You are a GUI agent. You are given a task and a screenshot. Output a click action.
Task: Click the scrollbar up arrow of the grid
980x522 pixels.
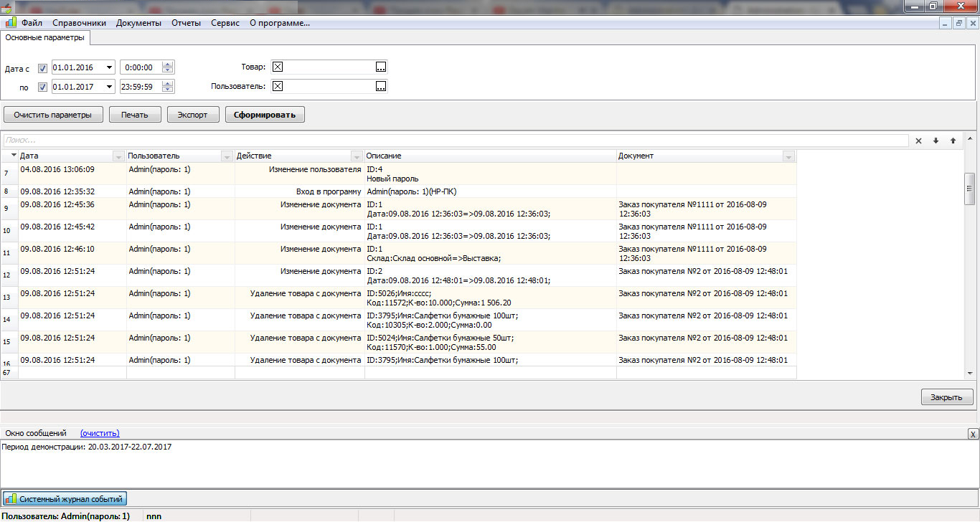pyautogui.click(x=969, y=138)
